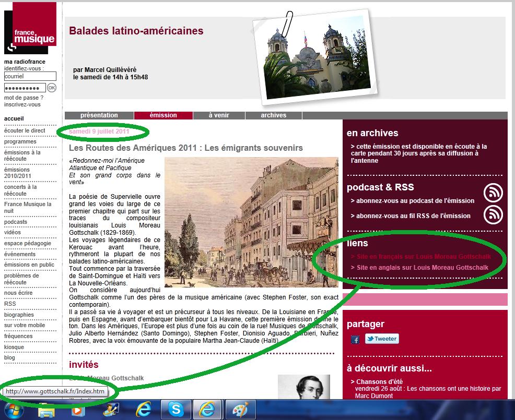
Task: Click the 'par Marcel Quillévéré' byline
Action: (x=105, y=69)
